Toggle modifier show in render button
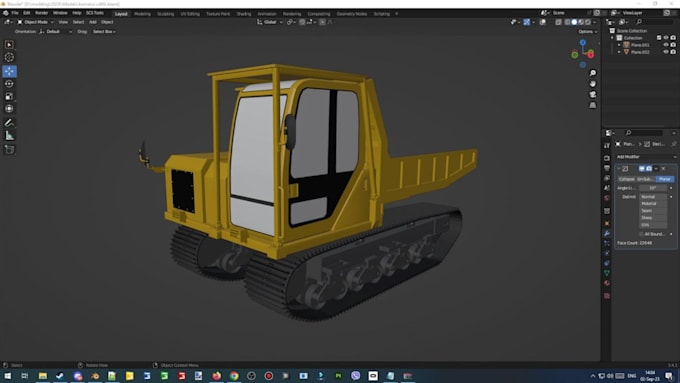Image resolution: width=680 pixels, height=383 pixels. tap(649, 168)
